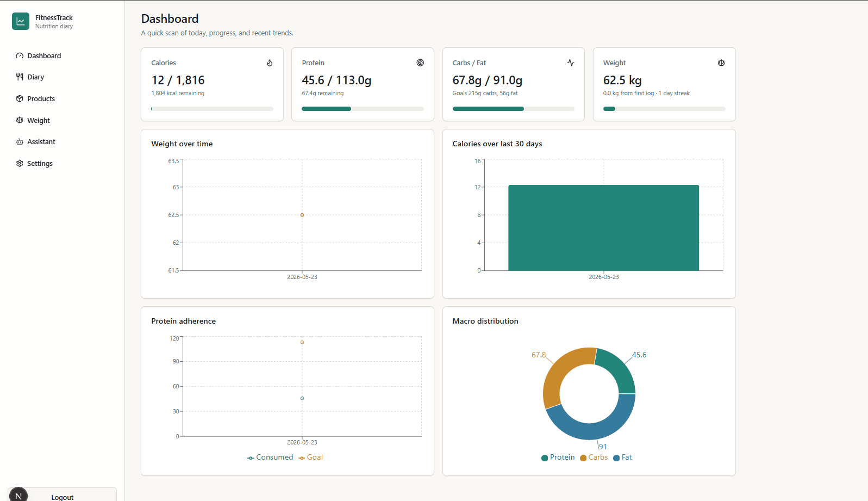Click the Fat legend in Macro distribution
Image resolution: width=868 pixels, height=501 pixels.
pyautogui.click(x=623, y=457)
